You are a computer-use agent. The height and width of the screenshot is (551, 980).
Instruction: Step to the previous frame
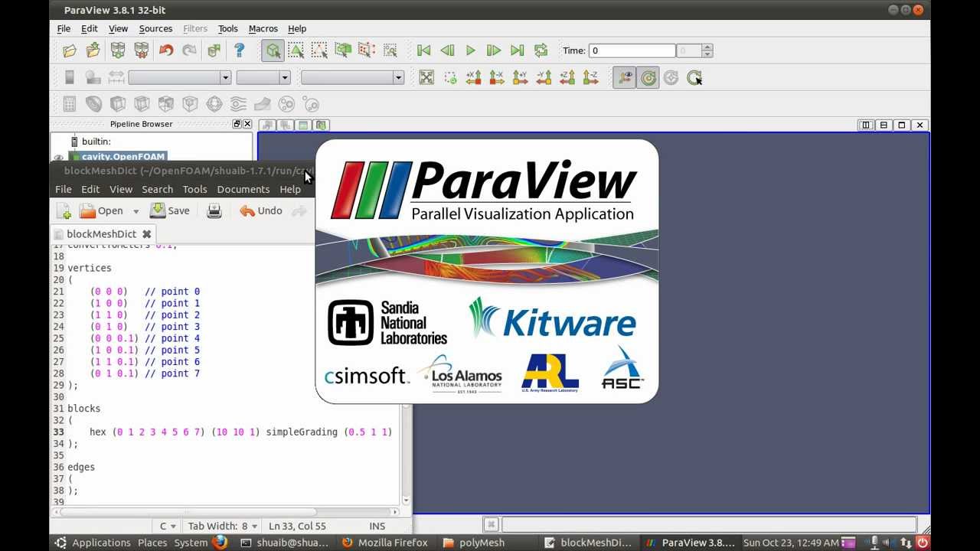[x=447, y=51]
